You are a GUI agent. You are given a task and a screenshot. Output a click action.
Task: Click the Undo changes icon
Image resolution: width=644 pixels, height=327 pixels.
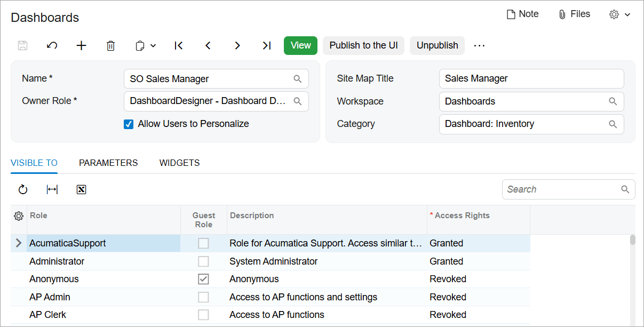[x=52, y=45]
